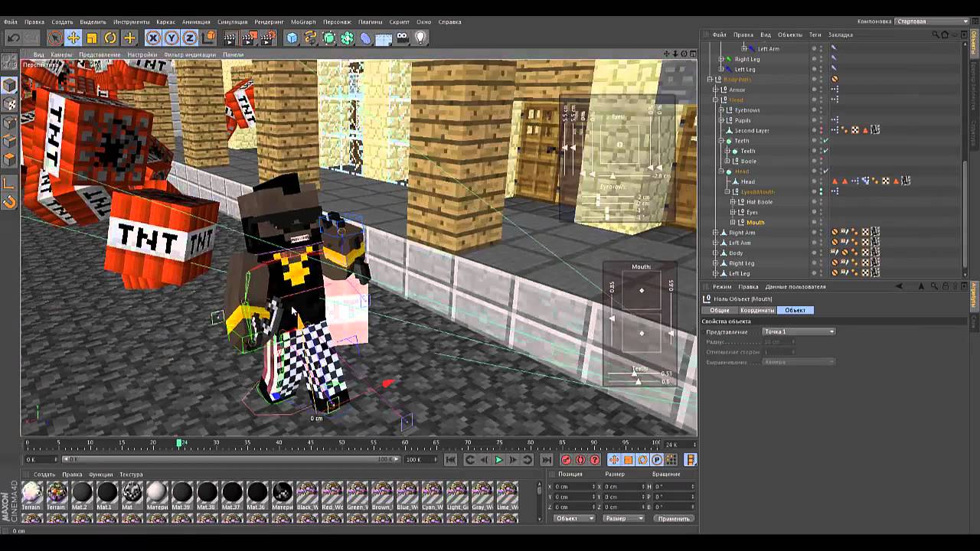This screenshot has width=980, height=551.
Task: Activate the Scale tool
Action: 92,37
